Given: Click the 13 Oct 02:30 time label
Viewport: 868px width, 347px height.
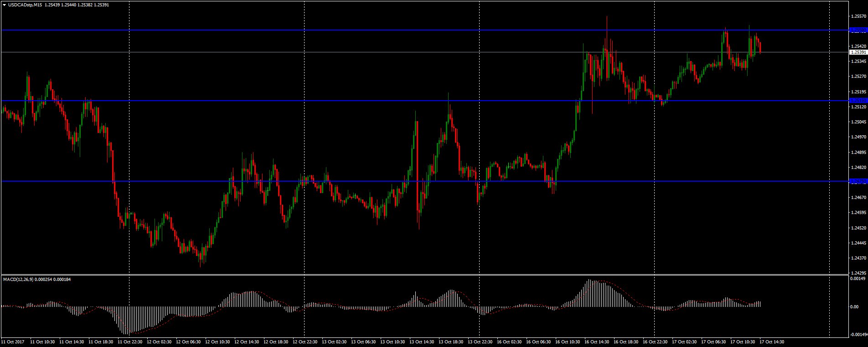Looking at the screenshot, I should point(335,342).
